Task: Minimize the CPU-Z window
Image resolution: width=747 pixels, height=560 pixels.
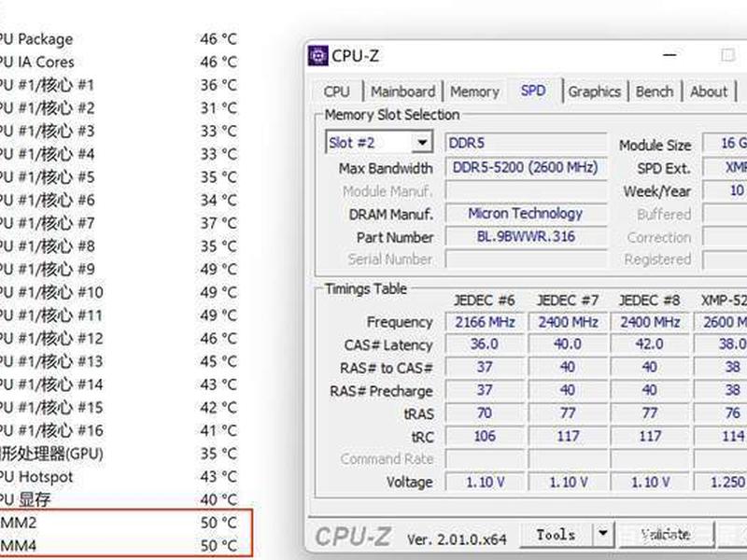Action: (669, 55)
